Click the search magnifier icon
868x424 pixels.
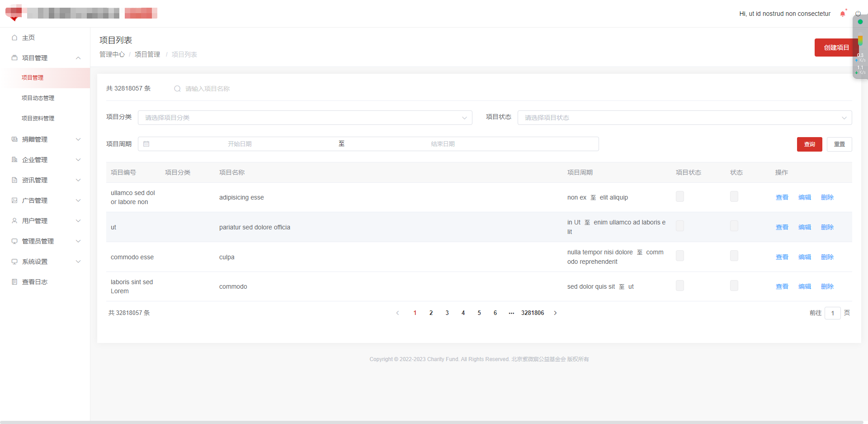click(x=177, y=89)
